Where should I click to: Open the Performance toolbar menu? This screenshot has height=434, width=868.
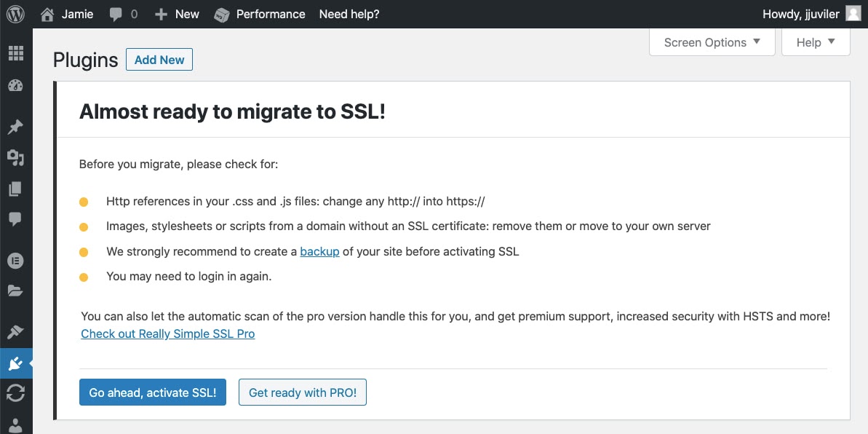pyautogui.click(x=271, y=15)
